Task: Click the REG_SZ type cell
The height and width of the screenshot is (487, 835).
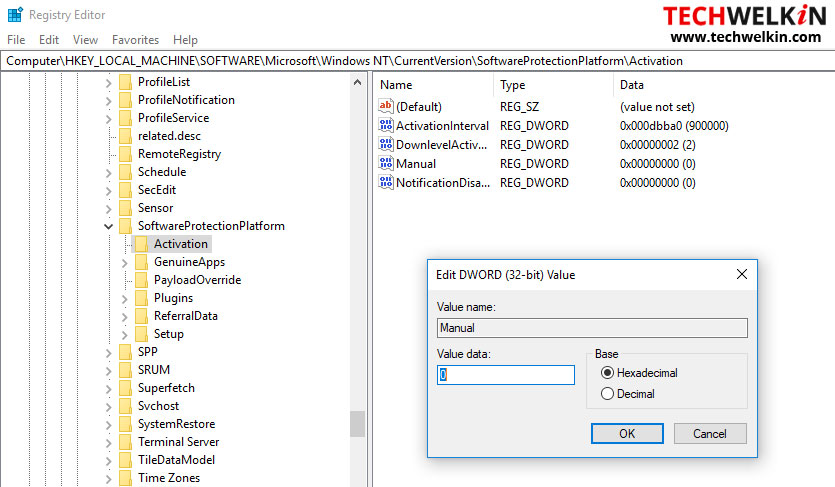Action: [519, 106]
